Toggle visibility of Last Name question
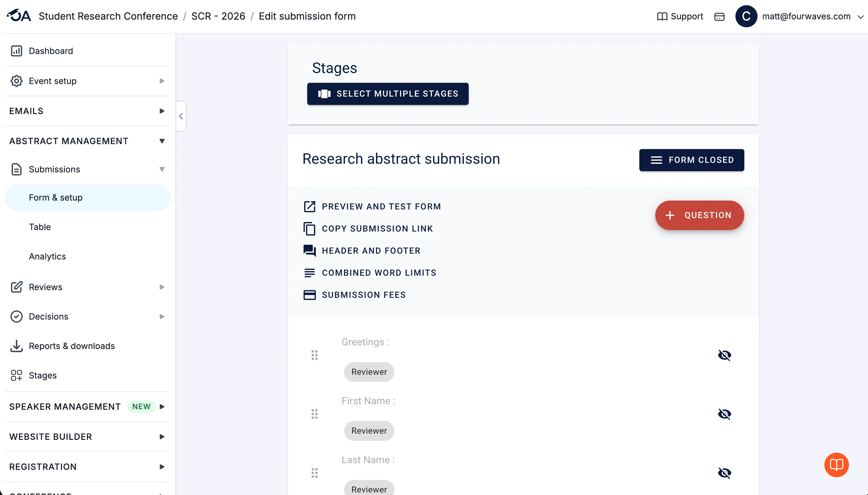This screenshot has width=868, height=495. point(724,473)
